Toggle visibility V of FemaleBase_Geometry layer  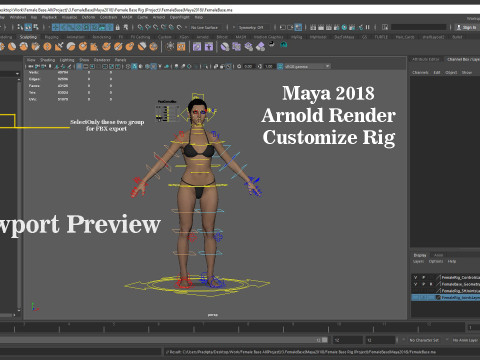click(415, 284)
